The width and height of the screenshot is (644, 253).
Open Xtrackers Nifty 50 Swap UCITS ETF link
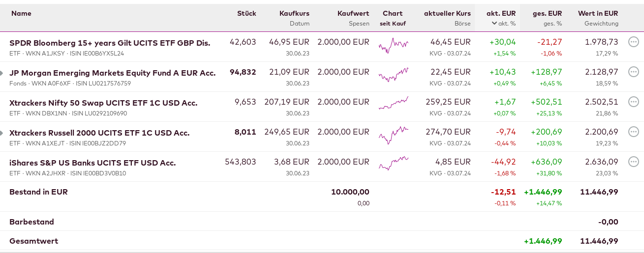point(103,103)
